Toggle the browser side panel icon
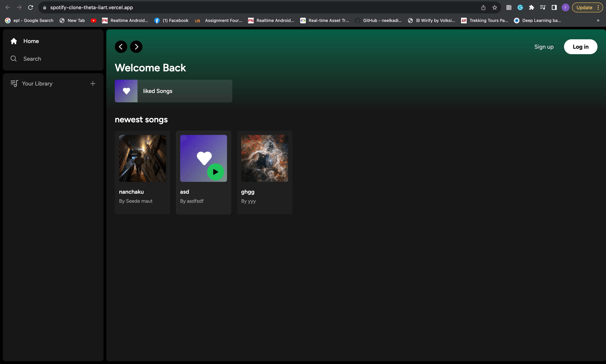Screen dimensions: 606x364 pyautogui.click(x=554, y=7)
